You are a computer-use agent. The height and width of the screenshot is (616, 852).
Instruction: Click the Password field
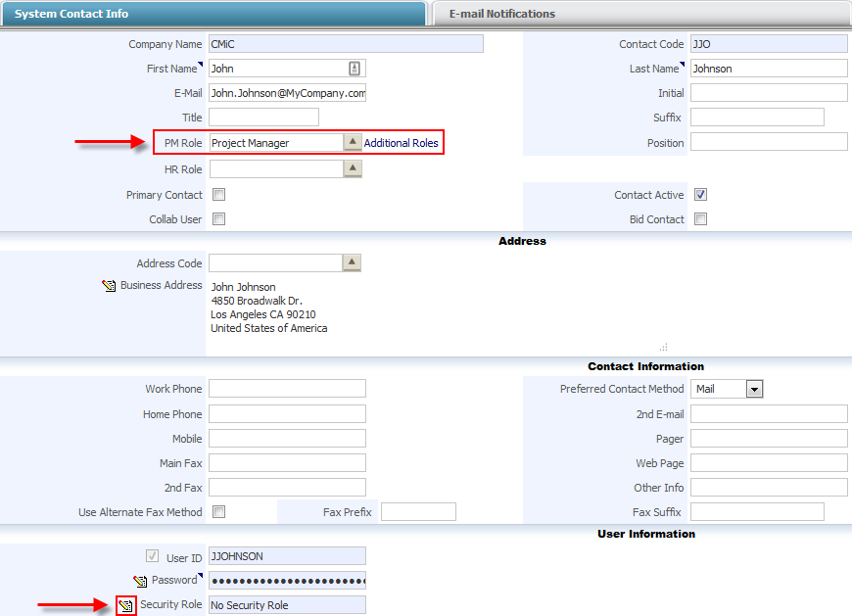pyautogui.click(x=286, y=581)
